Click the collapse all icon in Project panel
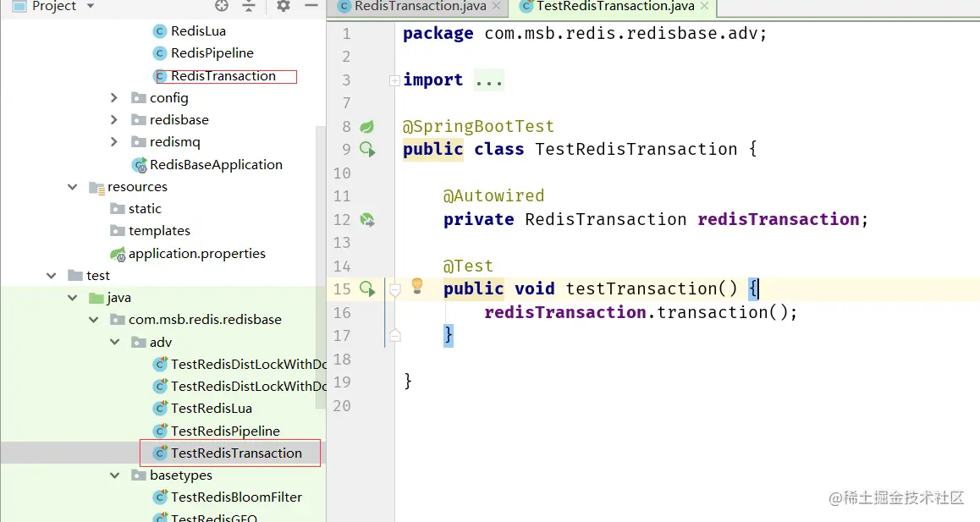The image size is (980, 522). click(x=249, y=6)
